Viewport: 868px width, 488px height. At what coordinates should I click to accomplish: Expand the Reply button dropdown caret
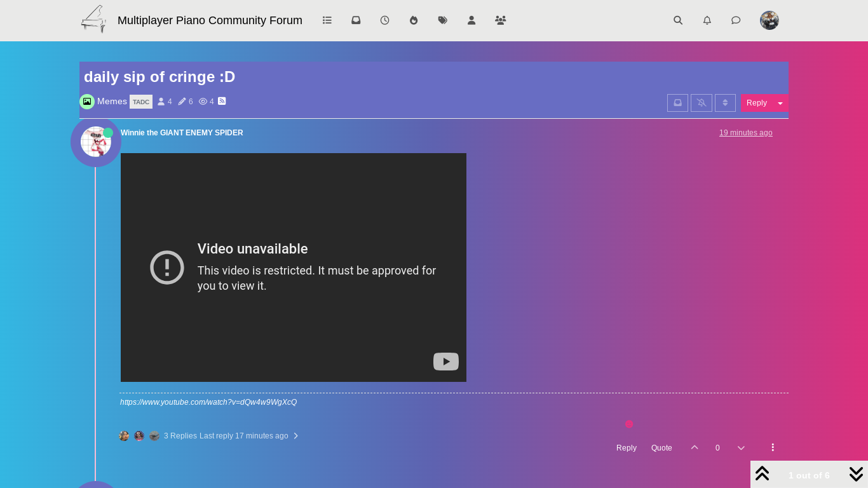[780, 103]
